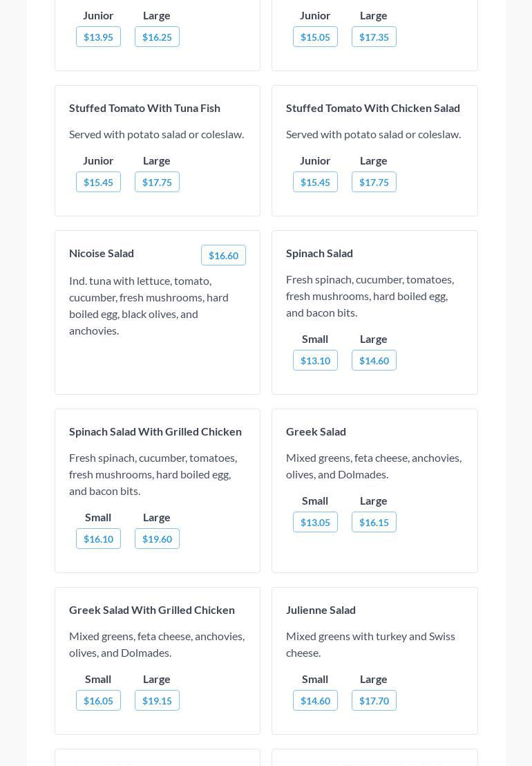This screenshot has height=766, width=532.
Task: Click the $15.05 Junior price button
Action: [x=315, y=37]
